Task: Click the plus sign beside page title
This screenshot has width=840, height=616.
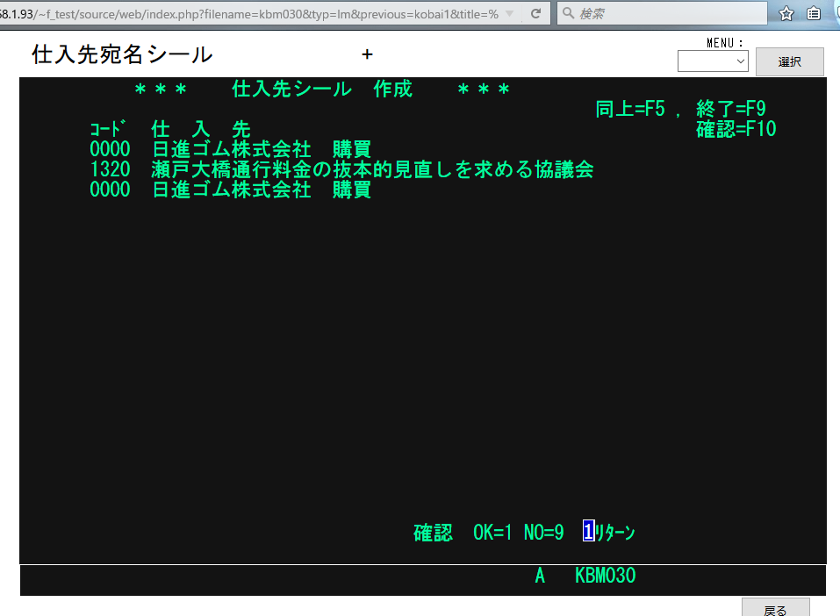Action: tap(367, 54)
